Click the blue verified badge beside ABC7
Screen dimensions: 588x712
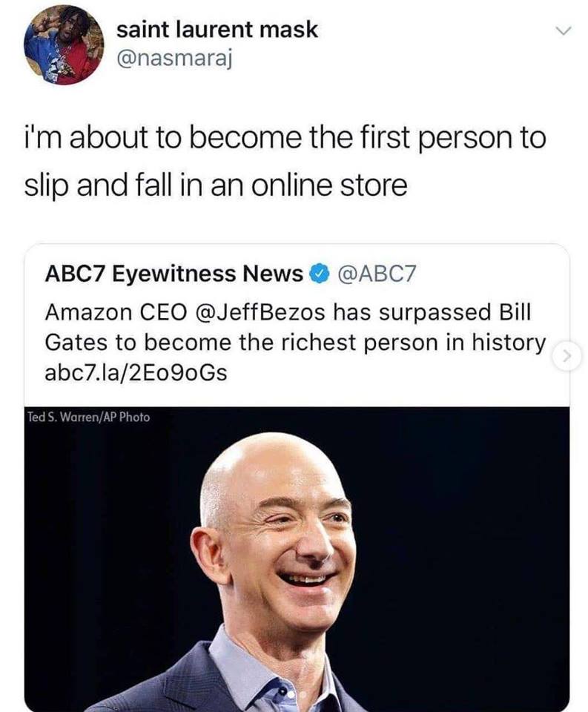319,274
